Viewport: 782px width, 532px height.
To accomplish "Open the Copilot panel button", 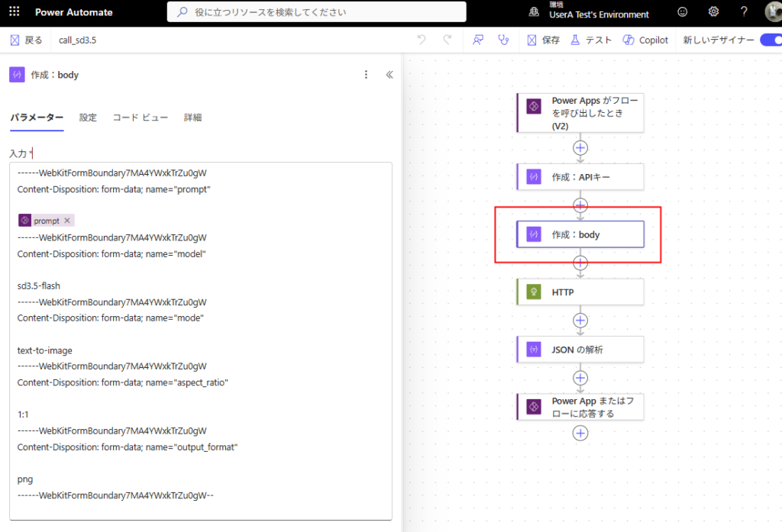I will click(x=645, y=40).
